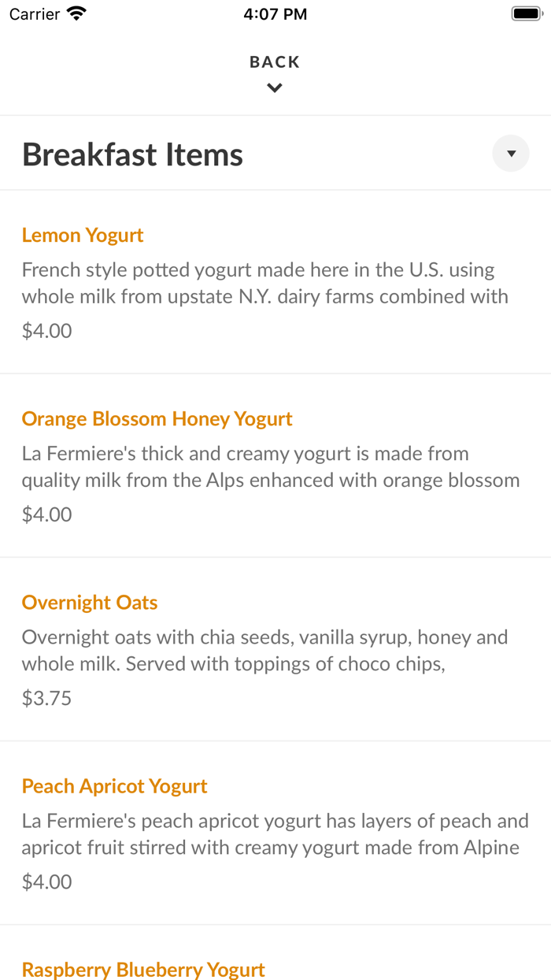The width and height of the screenshot is (551, 980).
Task: Tap the Lemon Yogurt $4.00 price
Action: point(47,331)
